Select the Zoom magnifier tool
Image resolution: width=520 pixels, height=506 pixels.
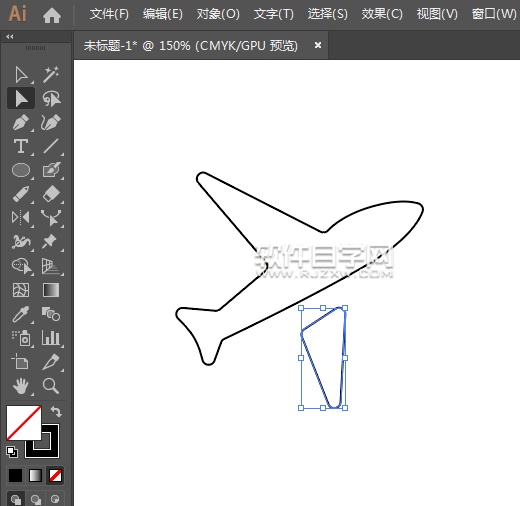pyautogui.click(x=51, y=386)
